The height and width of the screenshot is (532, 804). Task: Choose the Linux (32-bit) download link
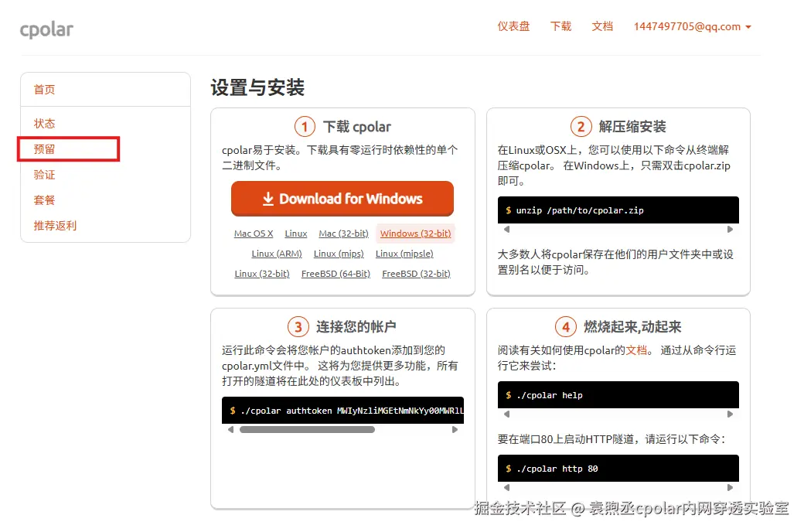(262, 274)
